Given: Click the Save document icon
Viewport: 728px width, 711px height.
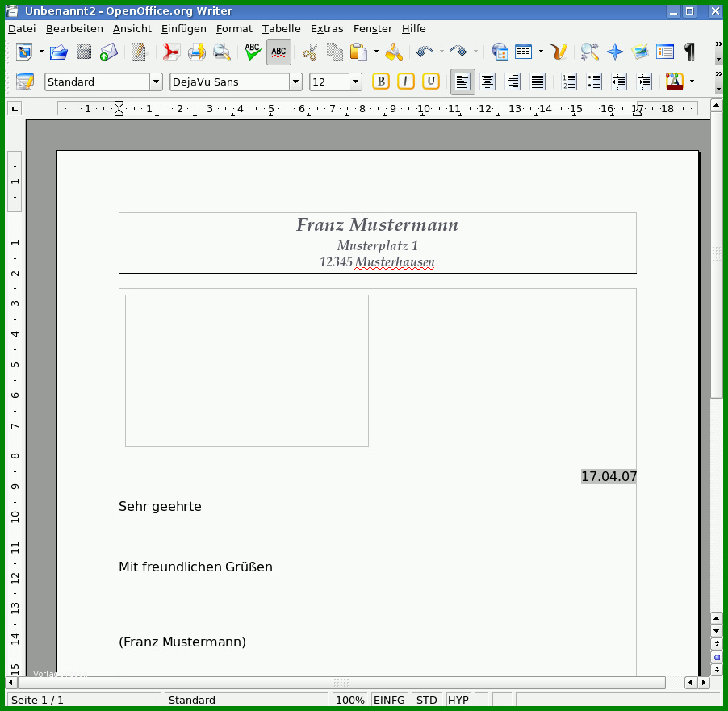Looking at the screenshot, I should pos(84,52).
